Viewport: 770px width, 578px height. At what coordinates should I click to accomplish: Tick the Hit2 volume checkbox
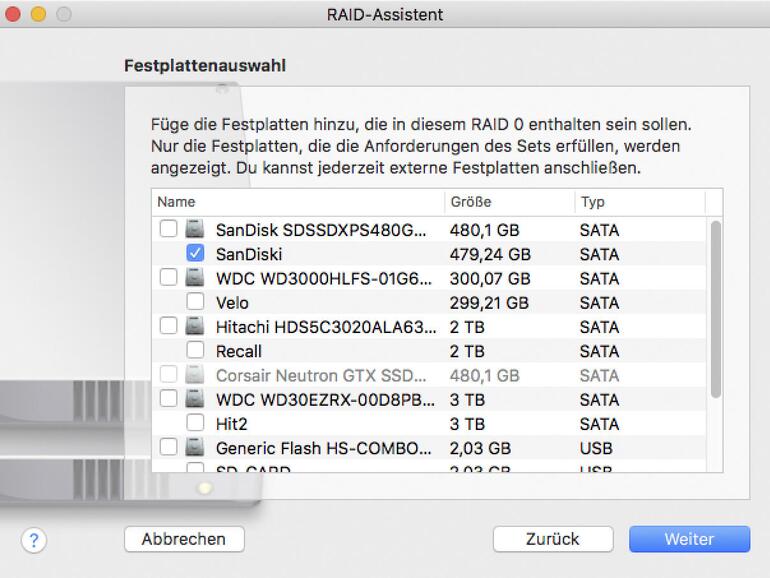point(196,423)
